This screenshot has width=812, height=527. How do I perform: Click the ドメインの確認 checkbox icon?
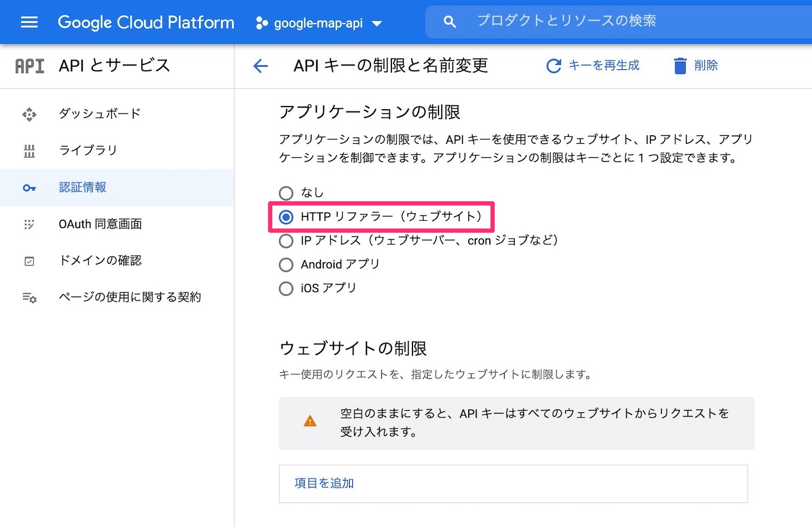pos(29,261)
